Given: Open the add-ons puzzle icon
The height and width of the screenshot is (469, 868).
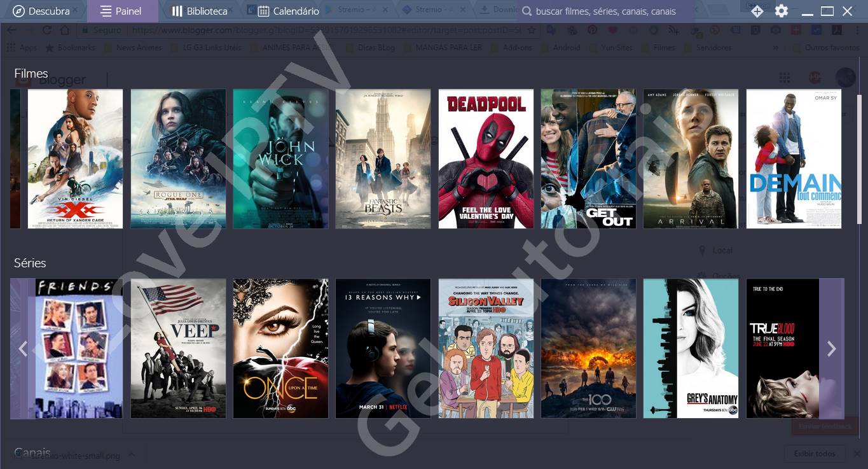Looking at the screenshot, I should click(757, 11).
